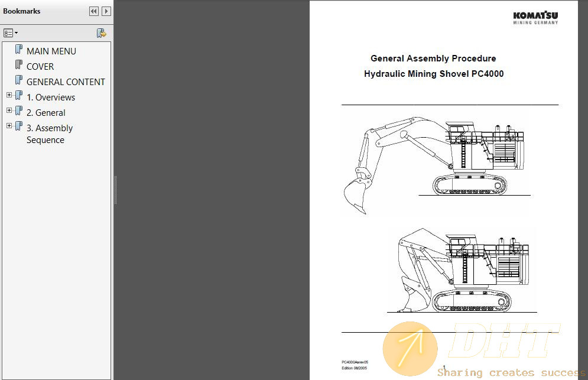Click the panel splitter handle
The image size is (588, 380).
115,190
